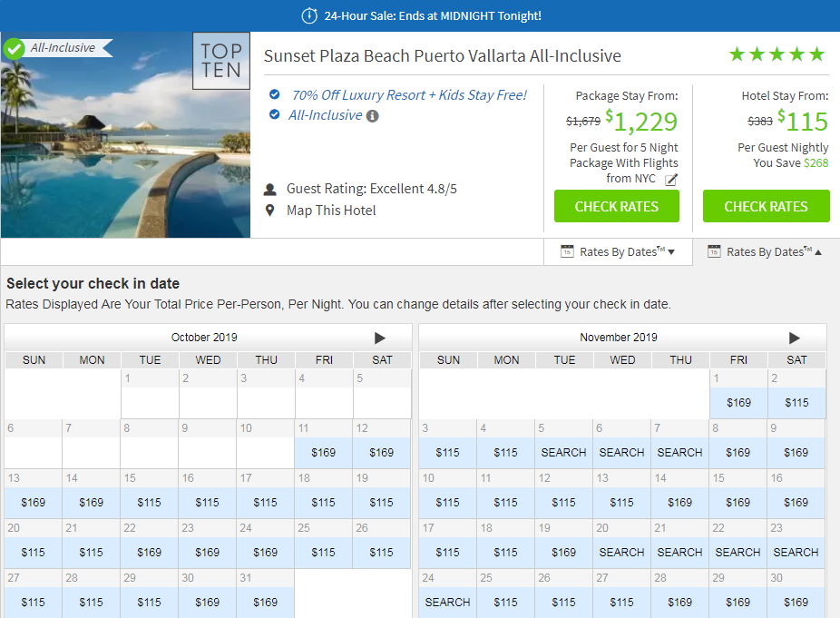The image size is (840, 618).
Task: Click calendar icon in package Rates By Dates
Action: pyautogui.click(x=567, y=251)
